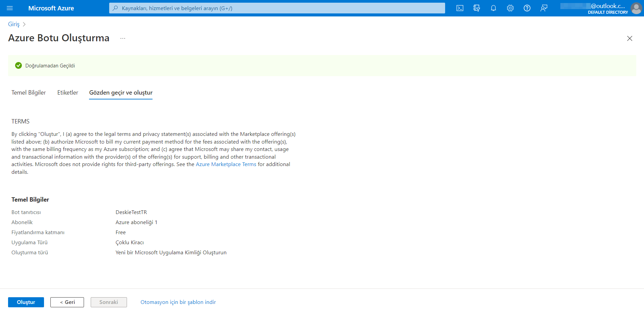Open the Azure Marketplace Terms link
This screenshot has width=644, height=315.
(x=226, y=164)
